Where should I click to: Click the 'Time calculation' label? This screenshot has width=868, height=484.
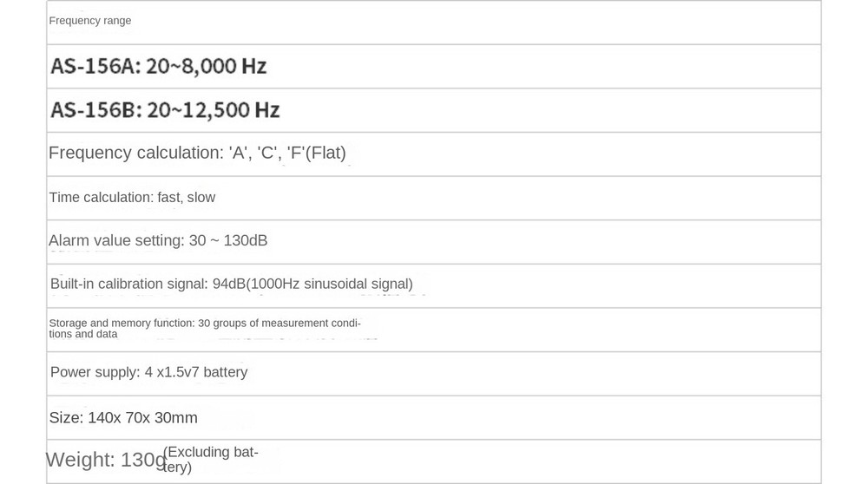tap(99, 198)
